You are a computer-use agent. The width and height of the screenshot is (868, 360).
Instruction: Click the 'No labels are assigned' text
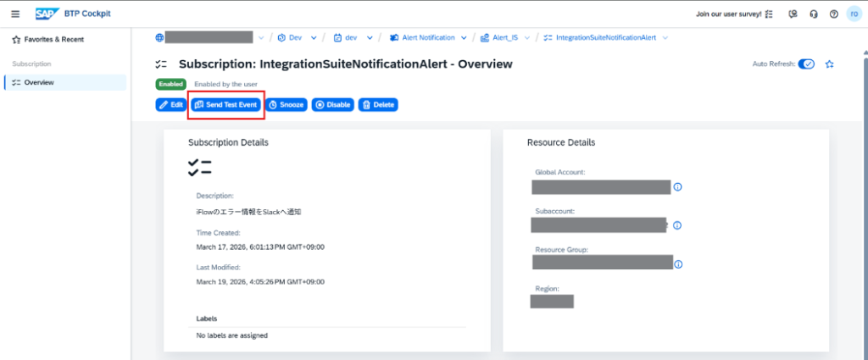[x=232, y=335]
